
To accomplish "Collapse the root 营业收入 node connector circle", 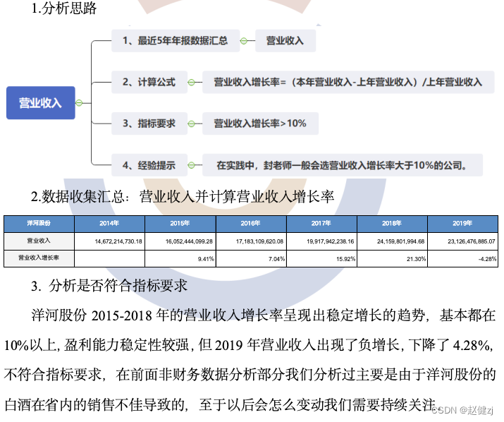I will tap(79, 103).
